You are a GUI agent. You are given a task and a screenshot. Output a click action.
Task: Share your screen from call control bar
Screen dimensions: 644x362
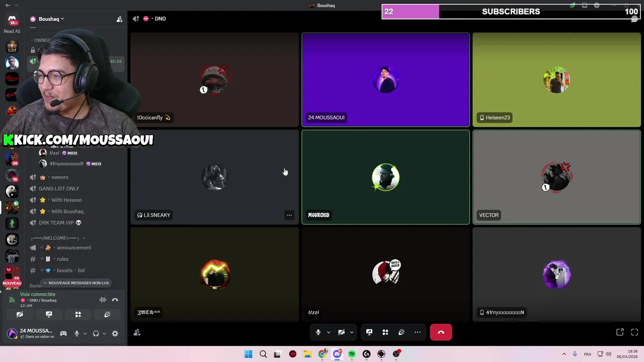click(369, 332)
